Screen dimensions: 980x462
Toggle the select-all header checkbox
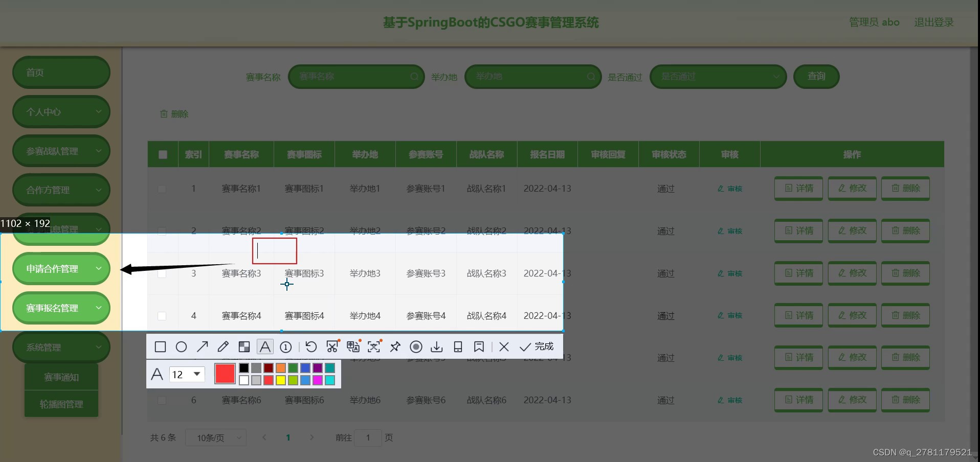point(163,154)
